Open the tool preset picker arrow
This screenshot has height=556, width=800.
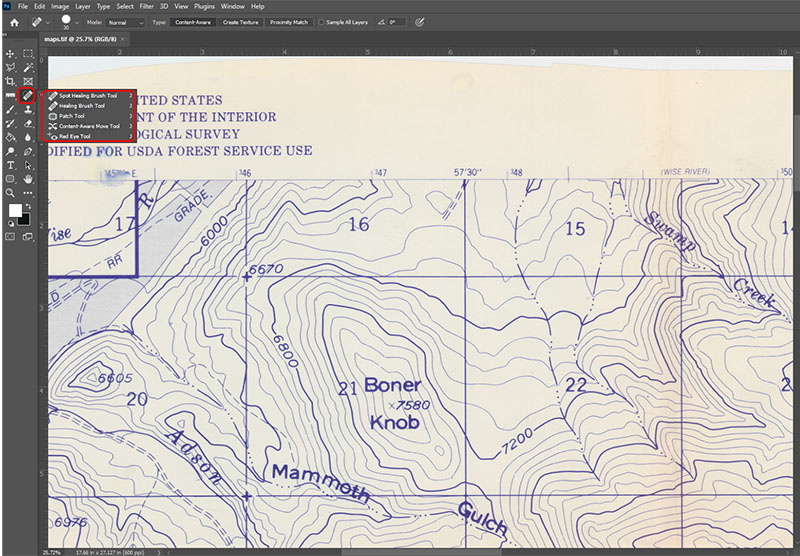click(x=49, y=22)
